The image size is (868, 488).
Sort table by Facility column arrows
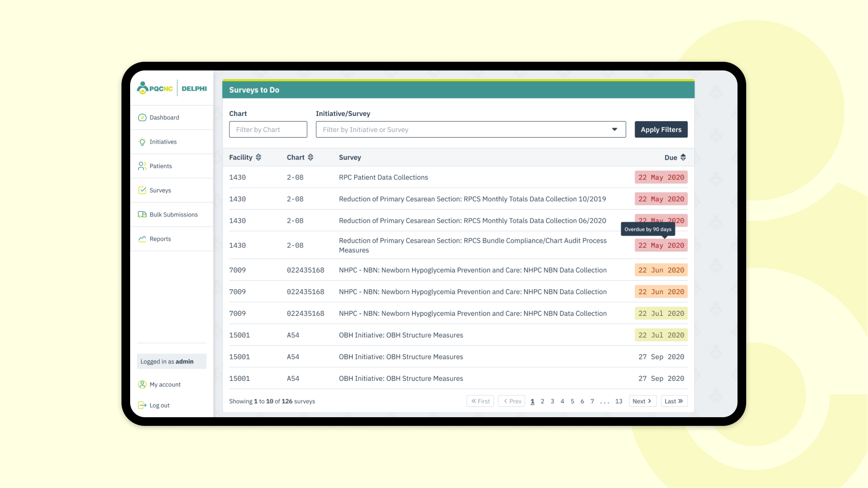(x=258, y=157)
